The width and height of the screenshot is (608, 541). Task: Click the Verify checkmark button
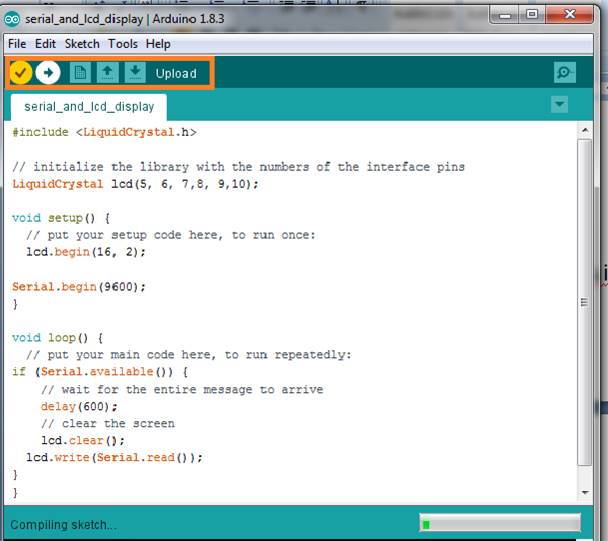21,73
